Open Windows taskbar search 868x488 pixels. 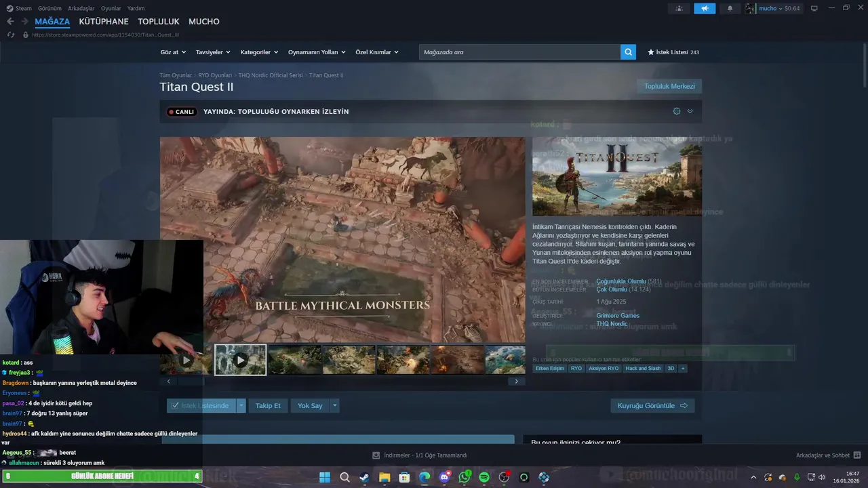(x=344, y=477)
